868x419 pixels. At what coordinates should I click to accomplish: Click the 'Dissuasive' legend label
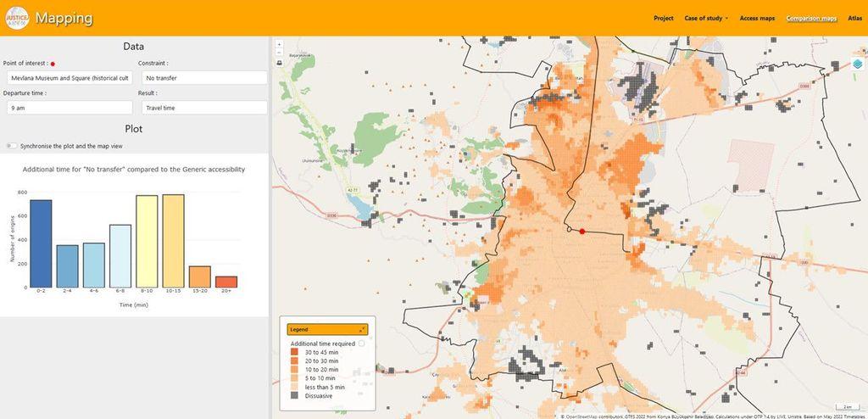pos(319,396)
